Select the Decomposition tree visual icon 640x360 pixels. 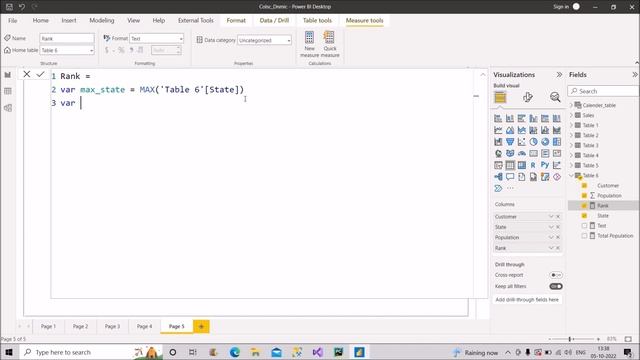[498, 177]
